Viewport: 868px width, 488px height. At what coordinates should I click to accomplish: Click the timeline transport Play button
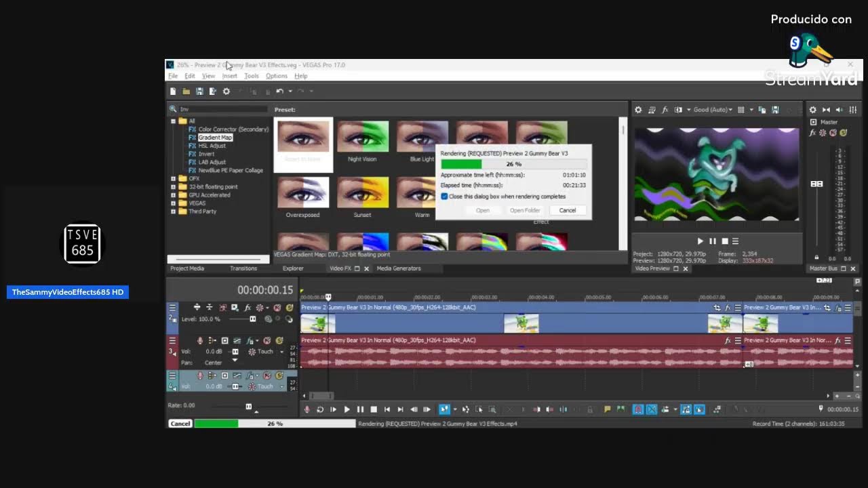(347, 409)
